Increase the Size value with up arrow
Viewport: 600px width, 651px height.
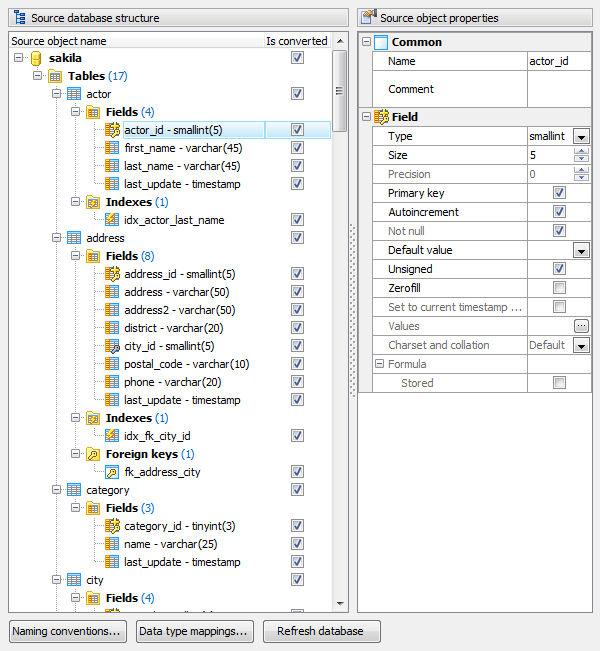[x=581, y=151]
